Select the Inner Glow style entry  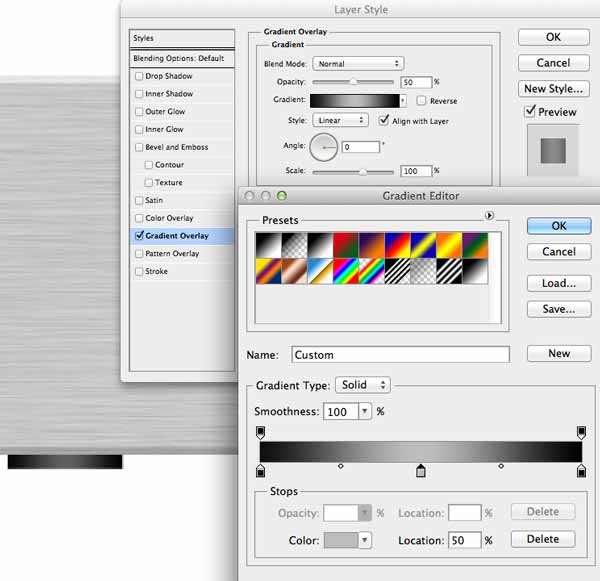point(164,129)
